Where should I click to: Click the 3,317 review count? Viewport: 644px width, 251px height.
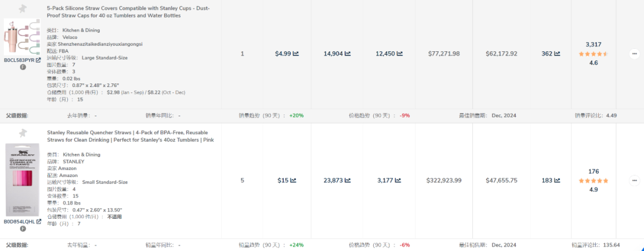593,44
